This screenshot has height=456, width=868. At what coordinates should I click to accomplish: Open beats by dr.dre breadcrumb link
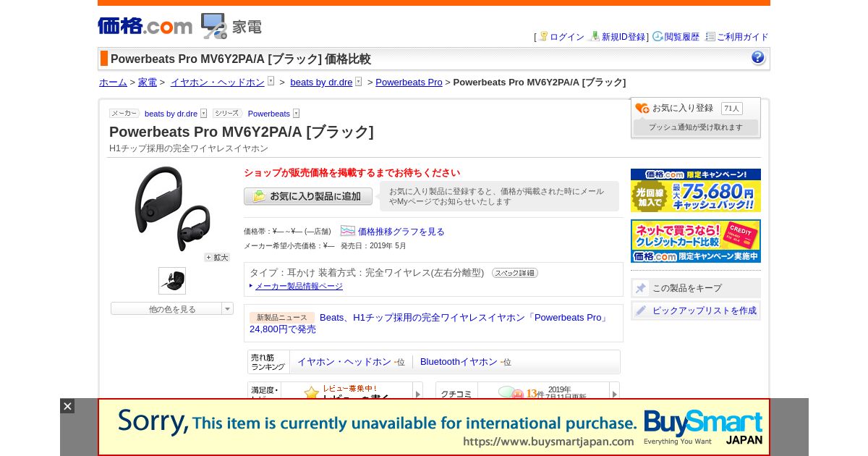click(x=321, y=83)
